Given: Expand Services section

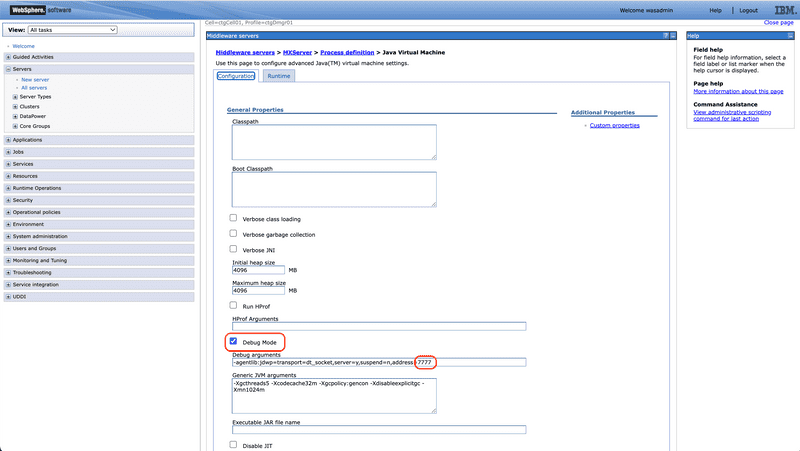Looking at the screenshot, I should click(x=8, y=164).
